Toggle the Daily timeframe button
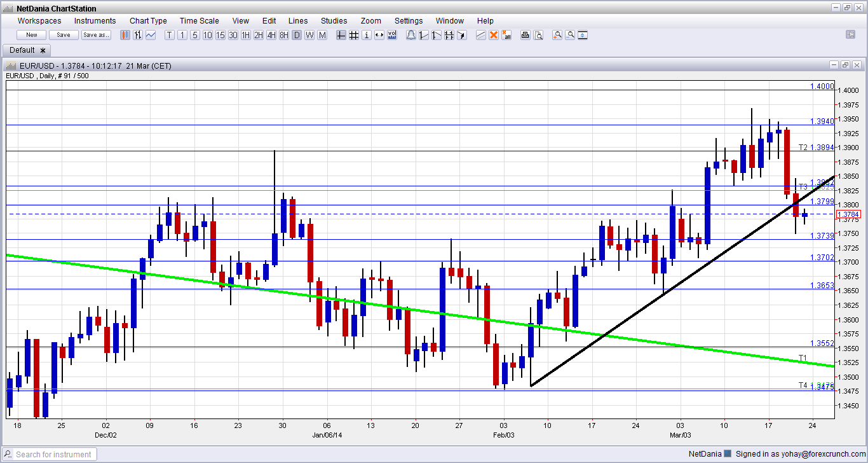The height and width of the screenshot is (463, 868). click(296, 35)
